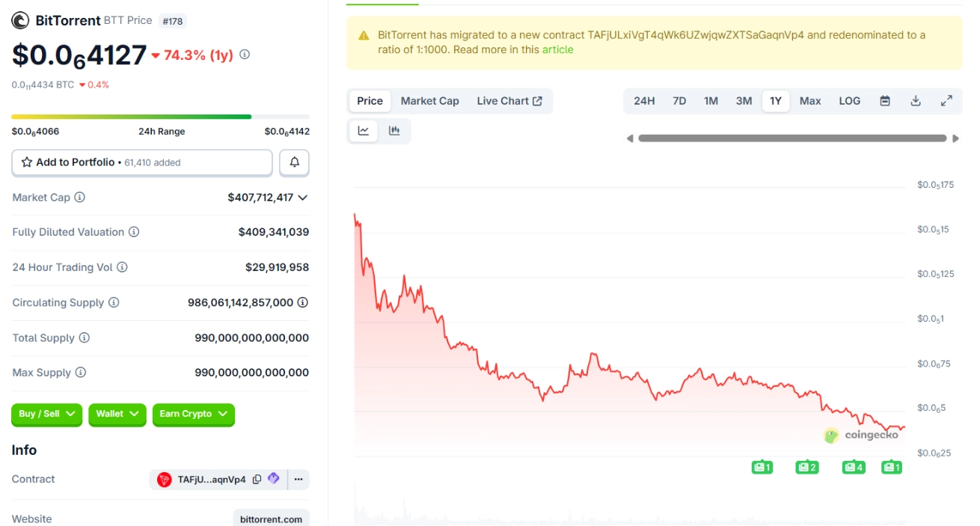980x526 pixels.
Task: Click the chart range scrollbar
Action: (x=791, y=138)
